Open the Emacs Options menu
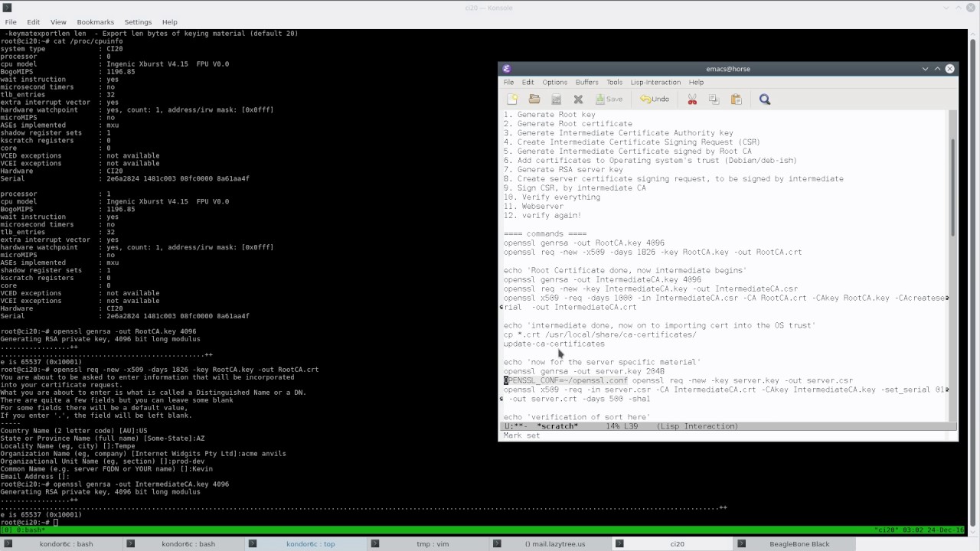Viewport: 980px width, 551px height. (x=554, y=83)
